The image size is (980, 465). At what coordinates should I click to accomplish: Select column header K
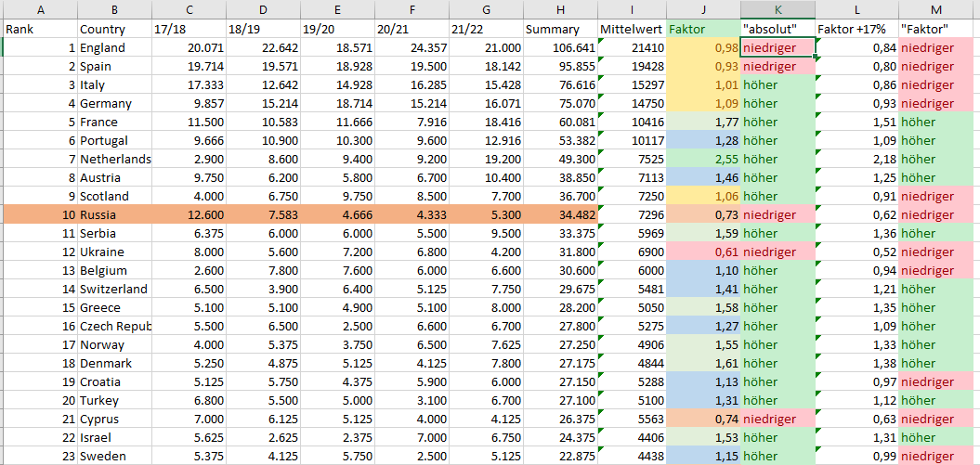tap(778, 9)
